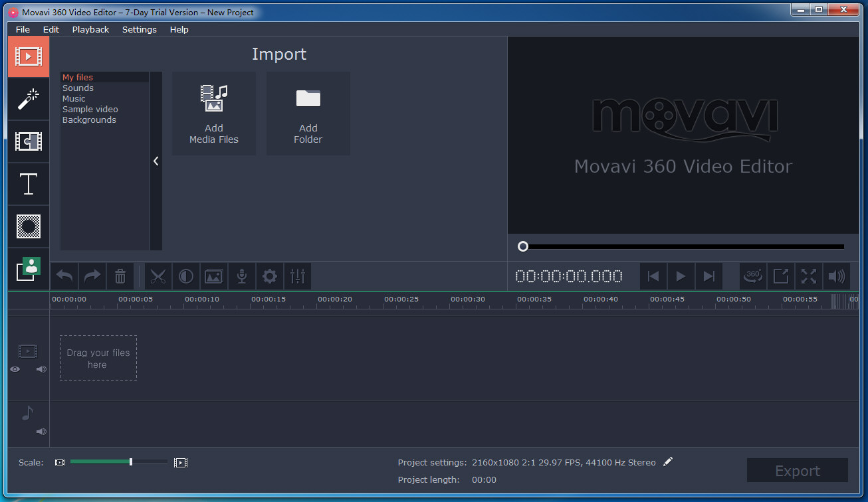Viewport: 868px width, 502px height.
Task: Click the Undo arrow button
Action: [64, 276]
